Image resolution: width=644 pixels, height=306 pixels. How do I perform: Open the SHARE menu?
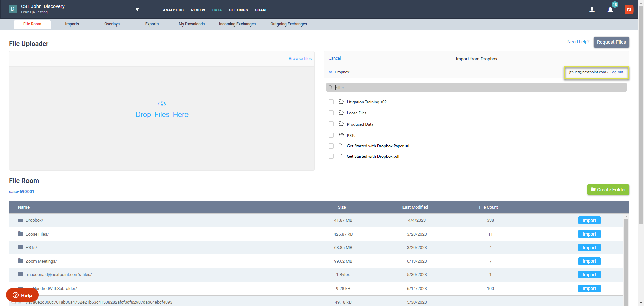pyautogui.click(x=261, y=10)
